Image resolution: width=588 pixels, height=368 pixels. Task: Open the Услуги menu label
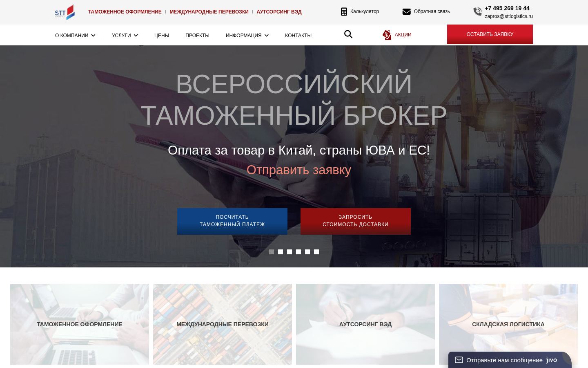[121, 36]
